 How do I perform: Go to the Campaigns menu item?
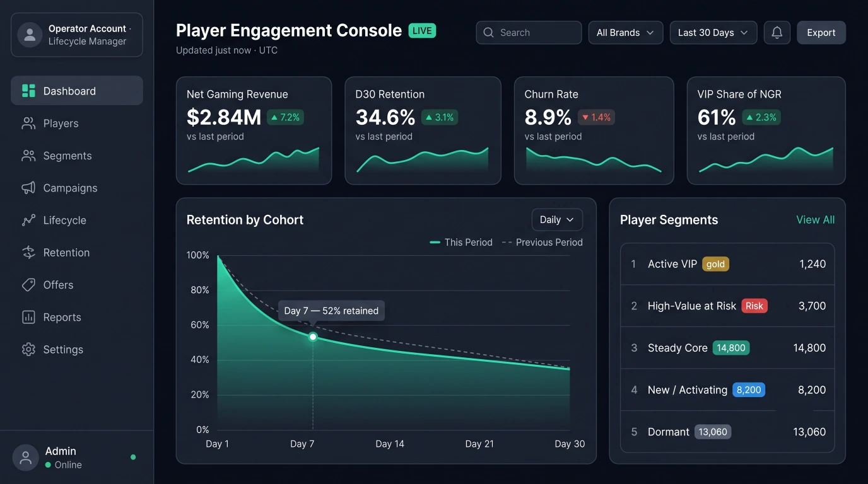click(77, 188)
